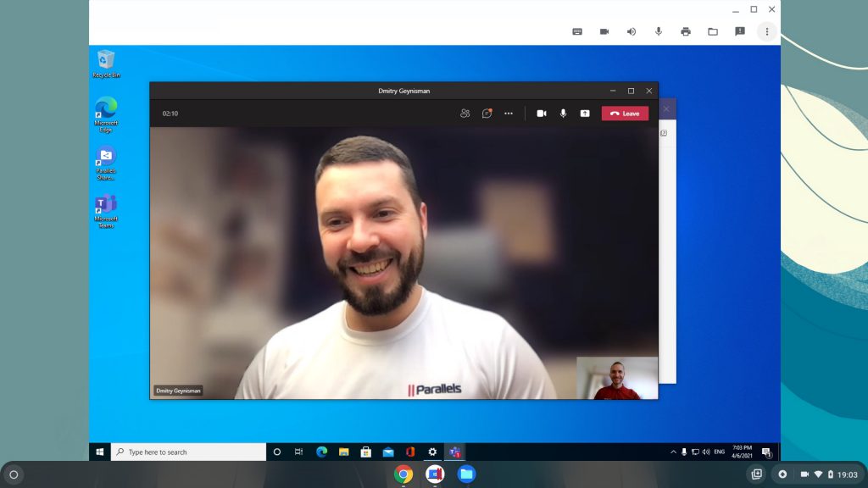Screen dimensions: 868x488
Task: Click the speaker volume icon in Parallels toolbar
Action: (x=631, y=31)
